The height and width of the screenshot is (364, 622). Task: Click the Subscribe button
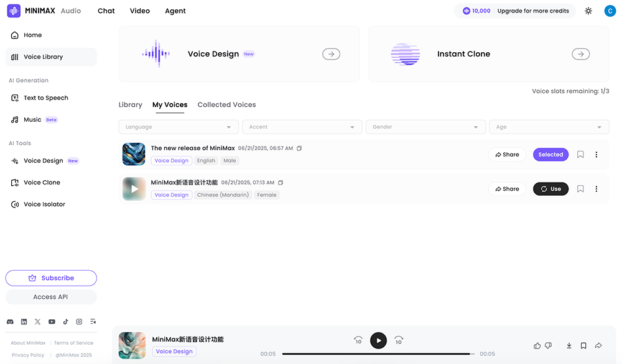pos(51,278)
